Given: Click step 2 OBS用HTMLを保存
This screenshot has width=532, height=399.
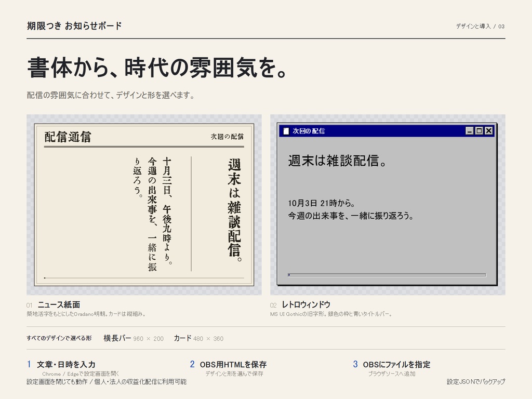Looking at the screenshot, I should coord(229,365).
